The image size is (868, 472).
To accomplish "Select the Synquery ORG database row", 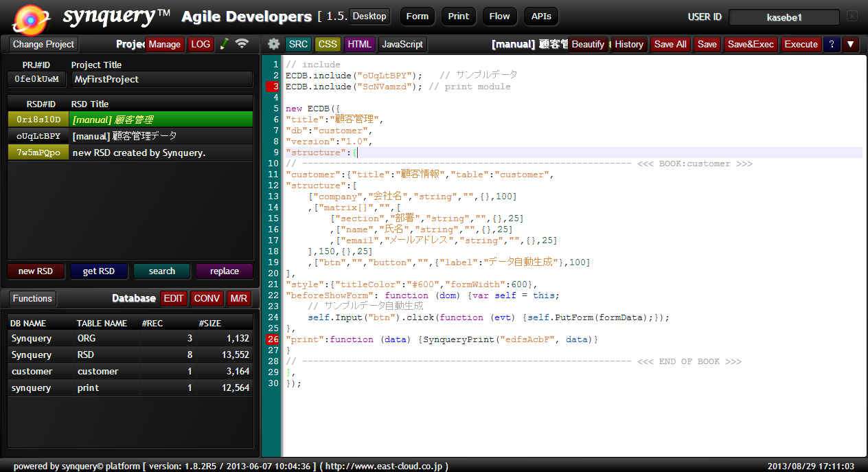I will coord(130,338).
